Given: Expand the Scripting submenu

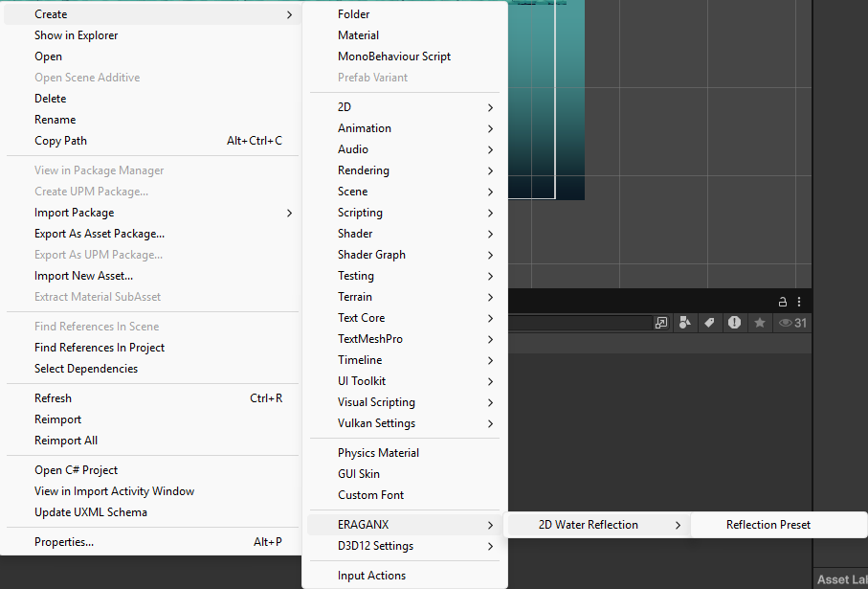Looking at the screenshot, I should pyautogui.click(x=405, y=213).
